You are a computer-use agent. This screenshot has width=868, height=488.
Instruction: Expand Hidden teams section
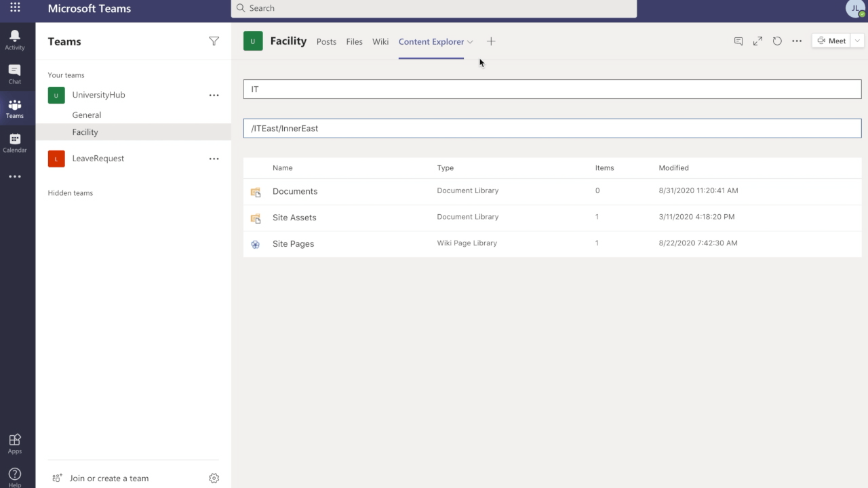point(71,193)
